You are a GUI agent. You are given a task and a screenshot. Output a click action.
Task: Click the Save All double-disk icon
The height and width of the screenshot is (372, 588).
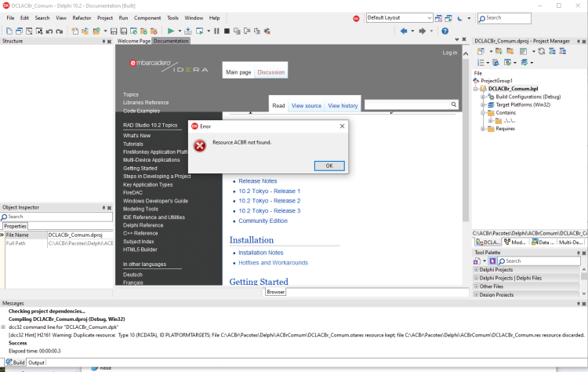123,31
